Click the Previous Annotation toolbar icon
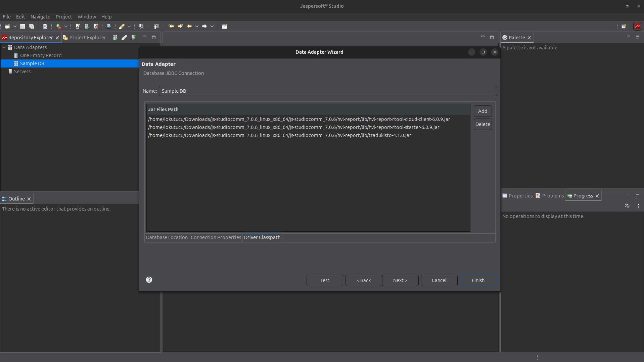 (156, 26)
